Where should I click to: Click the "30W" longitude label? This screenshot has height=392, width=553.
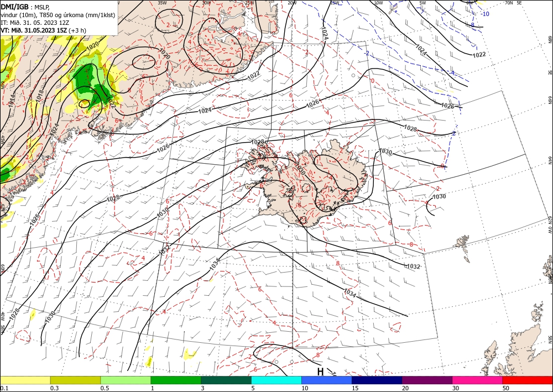click(206, 2)
